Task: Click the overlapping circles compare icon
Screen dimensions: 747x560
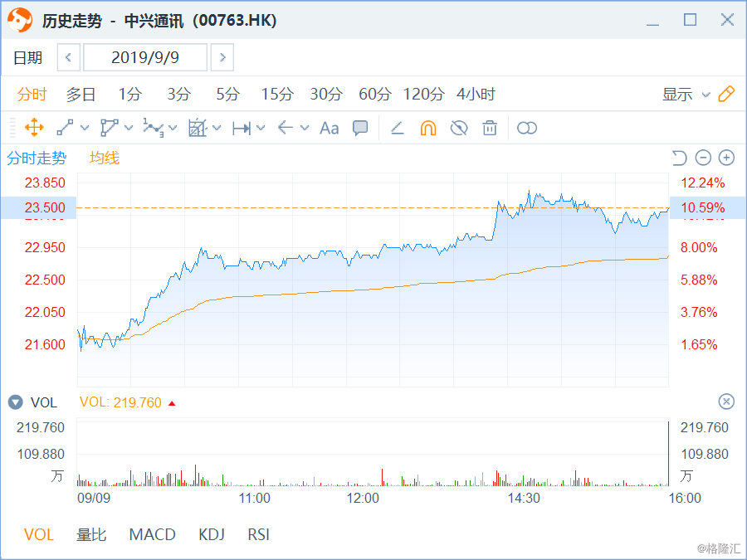Action: click(x=527, y=128)
